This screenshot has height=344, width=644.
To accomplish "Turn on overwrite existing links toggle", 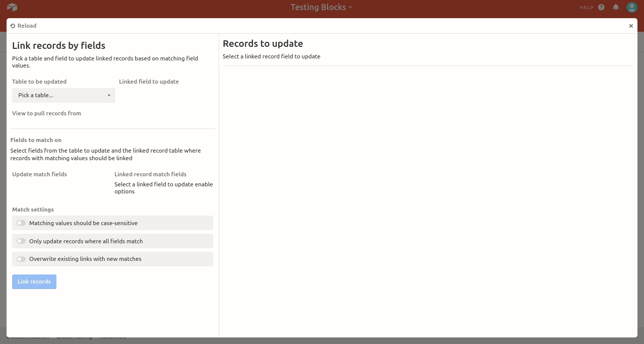I will 21,259.
